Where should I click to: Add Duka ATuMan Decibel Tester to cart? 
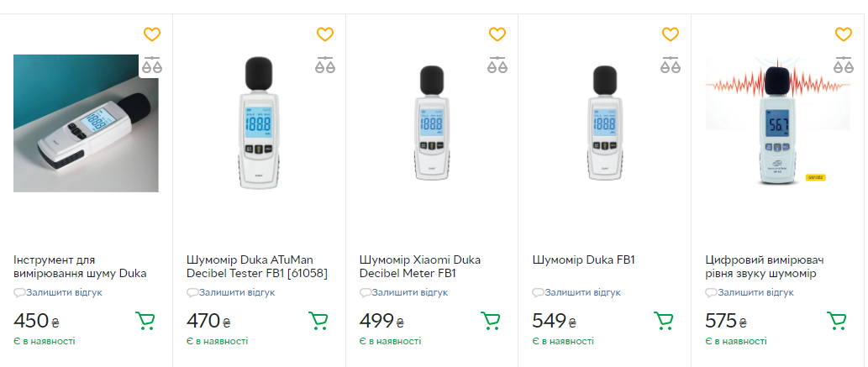coord(318,321)
